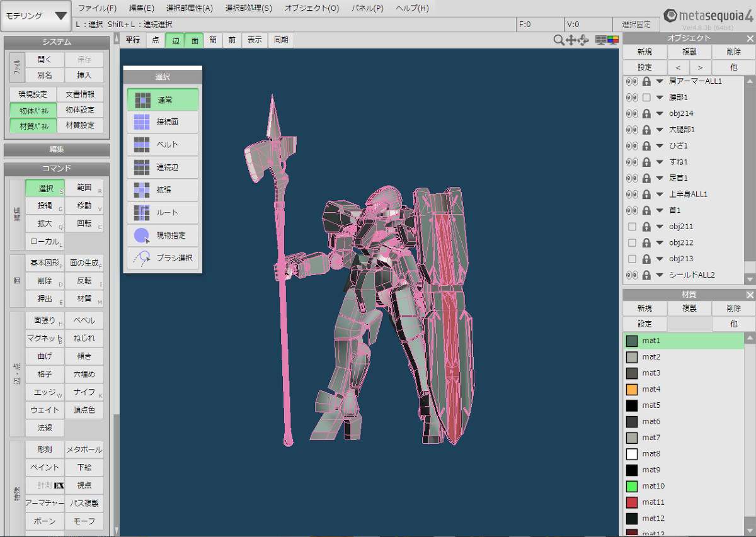Click the 環境設定 button
Screen dimensions: 756x537
[33, 94]
